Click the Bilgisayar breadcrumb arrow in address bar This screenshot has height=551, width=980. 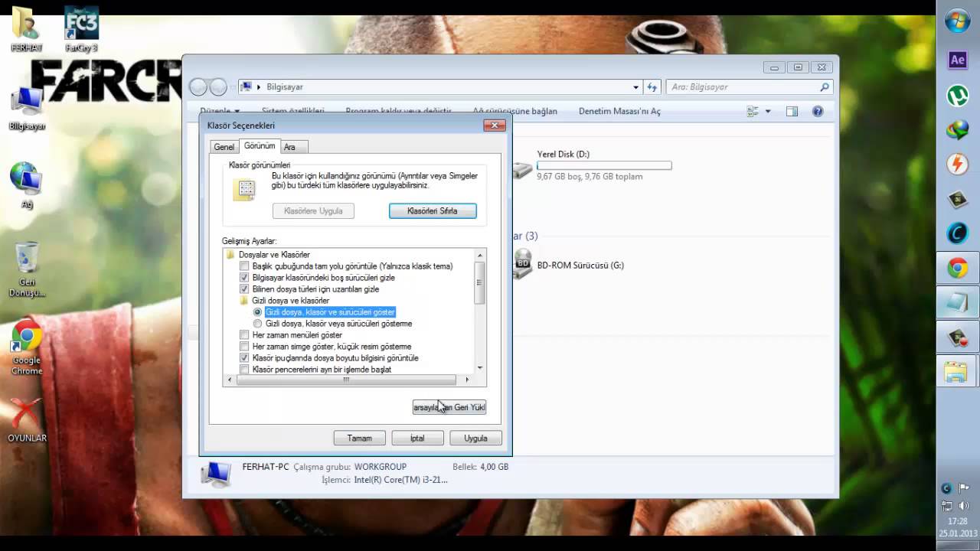[259, 87]
